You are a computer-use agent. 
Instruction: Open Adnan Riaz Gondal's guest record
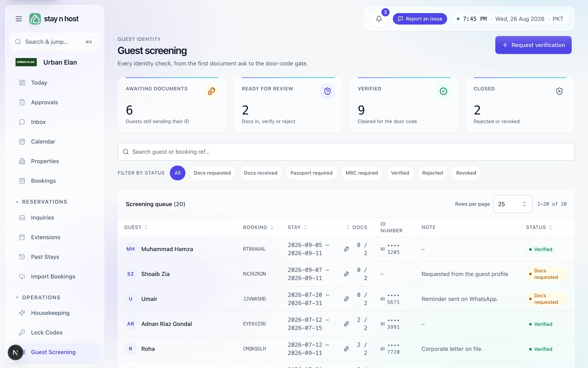[166, 324]
